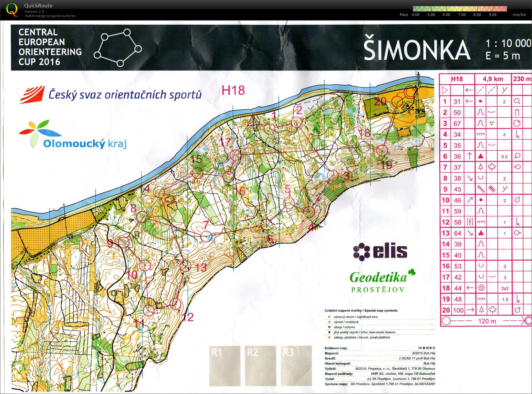Image resolution: width=532 pixels, height=394 pixels.
Task: Click the '1 : 10 000' map scale
Action: pyautogui.click(x=508, y=43)
